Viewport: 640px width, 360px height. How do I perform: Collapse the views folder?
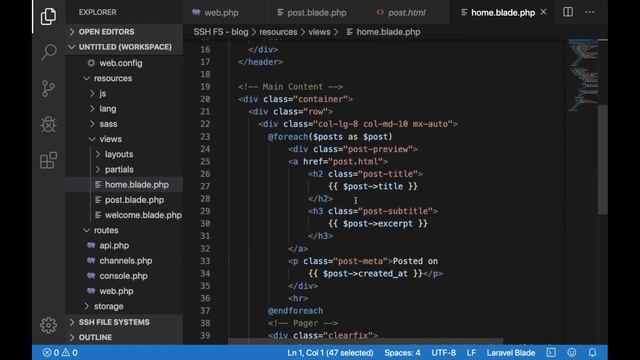(x=92, y=139)
